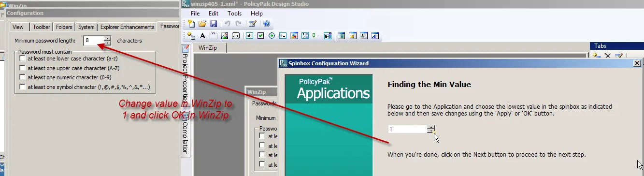Increase minimum password length with up arrow

[x=107, y=39]
